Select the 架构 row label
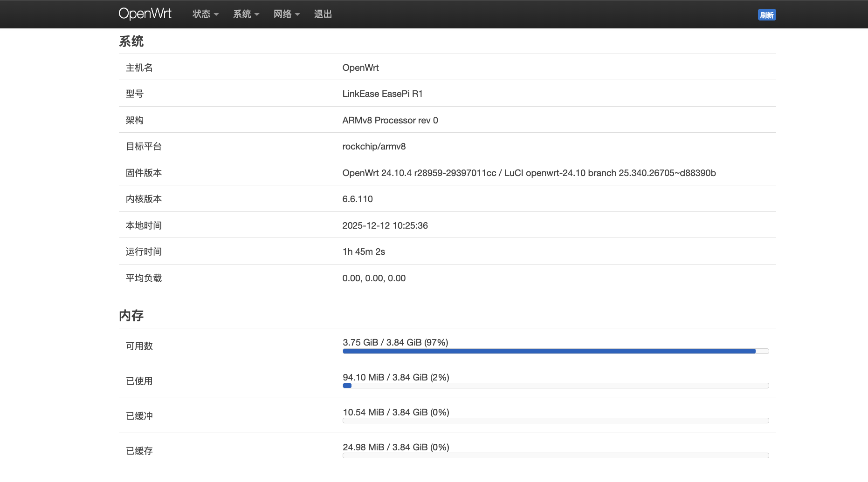 tap(135, 120)
